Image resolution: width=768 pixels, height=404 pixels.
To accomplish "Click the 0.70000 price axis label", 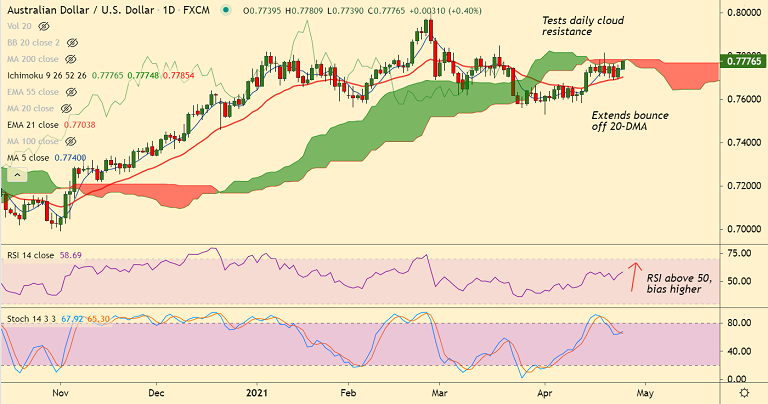I will click(x=744, y=229).
